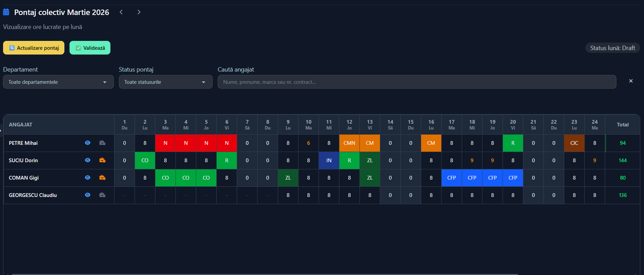
Task: Click the orange briefcase icon for SUCIU Dorin
Action: pyautogui.click(x=102, y=161)
